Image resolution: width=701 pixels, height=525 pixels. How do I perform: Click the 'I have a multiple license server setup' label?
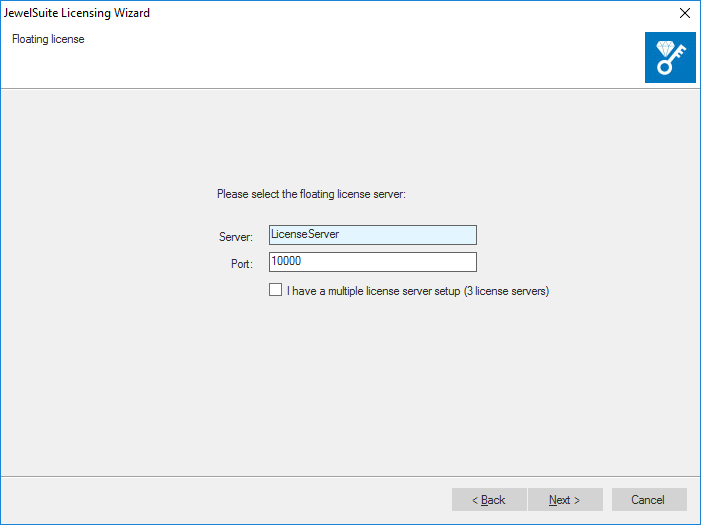click(x=373, y=292)
